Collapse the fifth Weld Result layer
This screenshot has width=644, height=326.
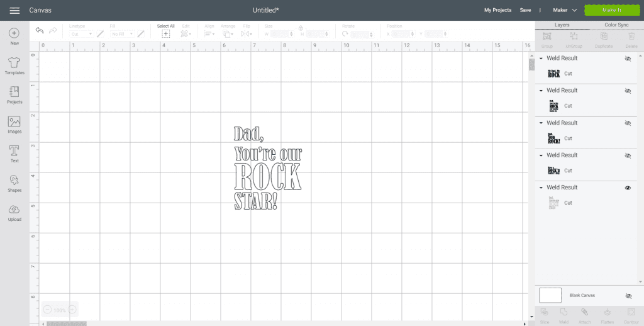[541, 188]
